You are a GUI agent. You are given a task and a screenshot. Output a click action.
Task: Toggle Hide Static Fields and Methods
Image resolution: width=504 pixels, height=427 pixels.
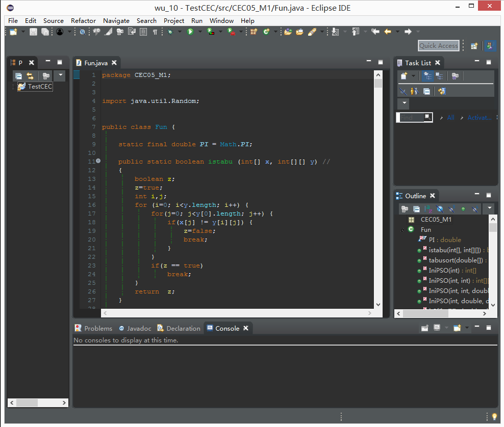(x=451, y=209)
